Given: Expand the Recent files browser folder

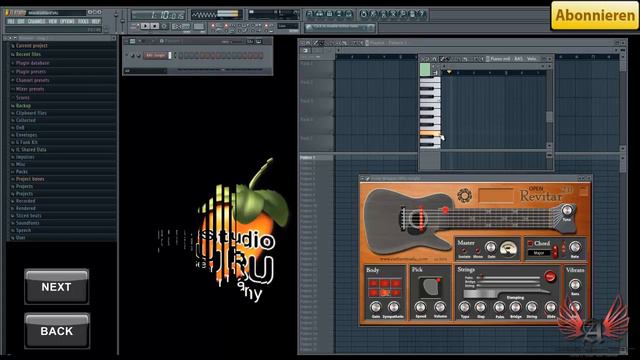Looking at the screenshot, I should coord(28,54).
